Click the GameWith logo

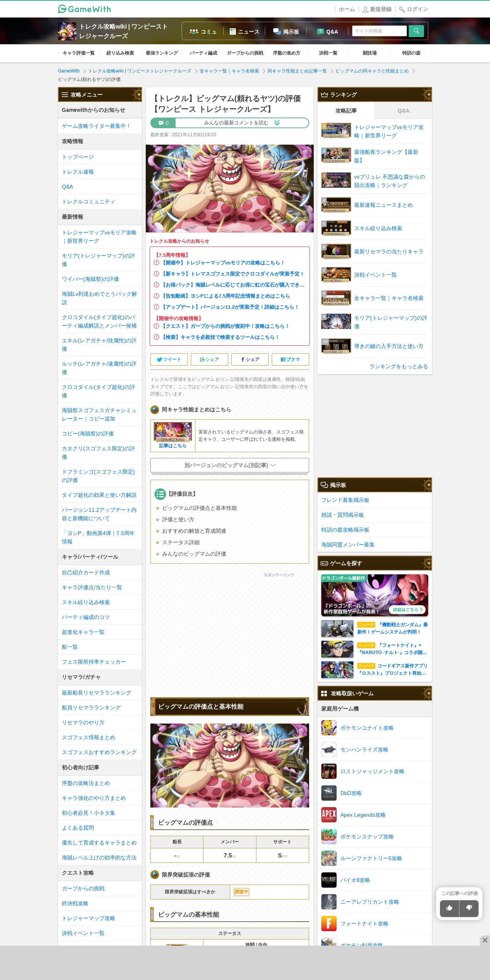click(84, 9)
